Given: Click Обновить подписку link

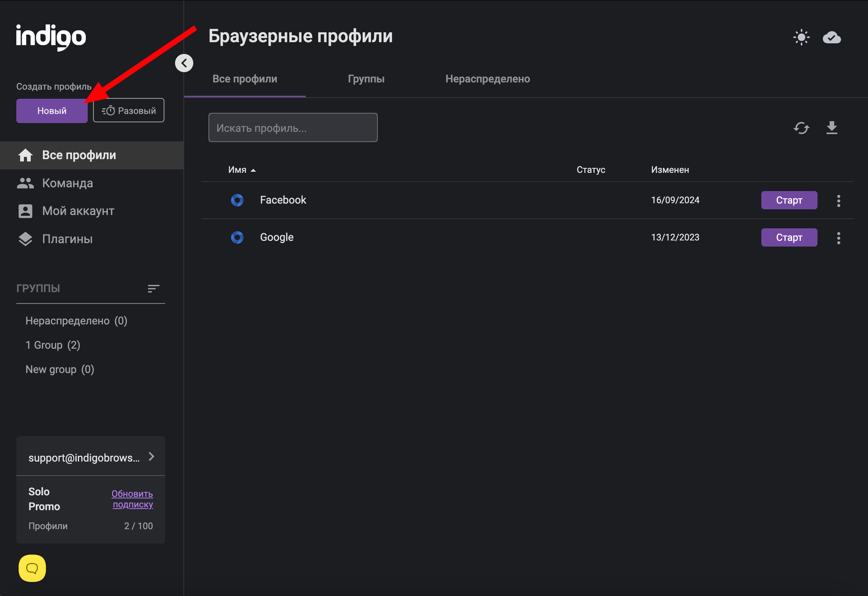Looking at the screenshot, I should (132, 499).
